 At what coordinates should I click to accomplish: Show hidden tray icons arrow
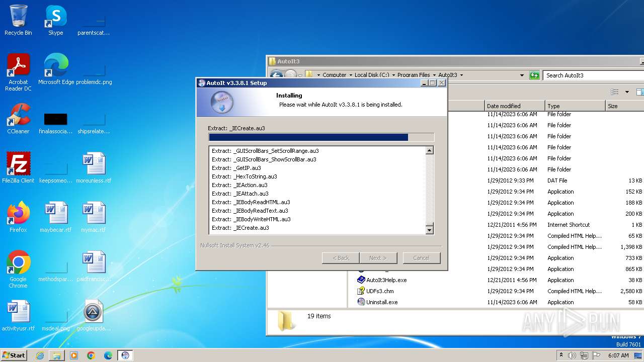tap(561, 355)
